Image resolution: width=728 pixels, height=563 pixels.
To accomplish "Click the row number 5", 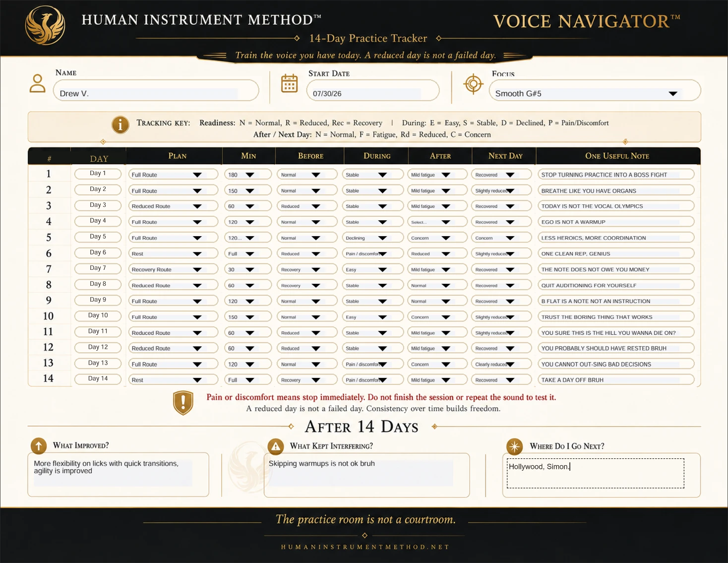I will 48,238.
